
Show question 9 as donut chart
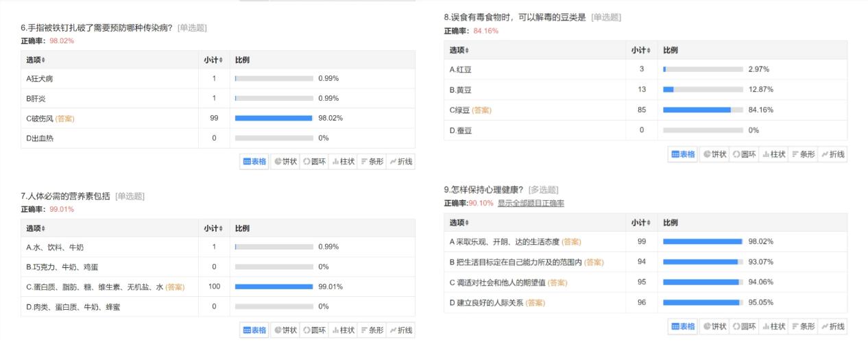click(x=743, y=326)
